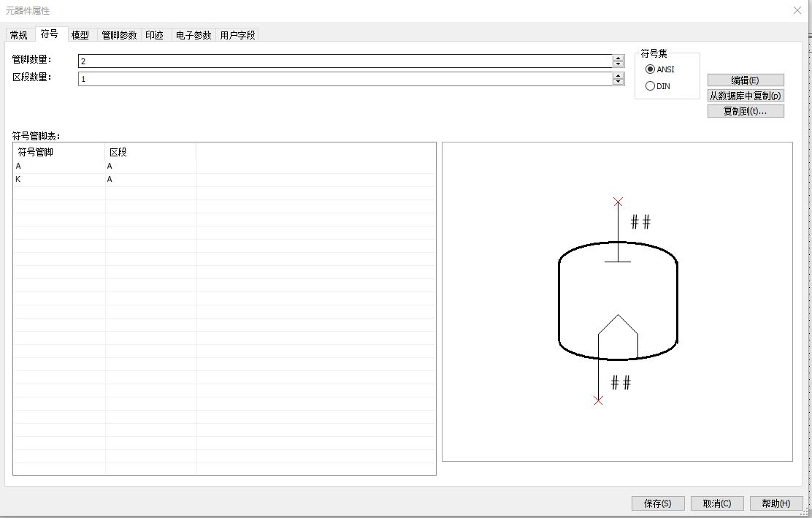Increase 区段数量 with up arrow
This screenshot has height=518, width=812.
tap(618, 76)
